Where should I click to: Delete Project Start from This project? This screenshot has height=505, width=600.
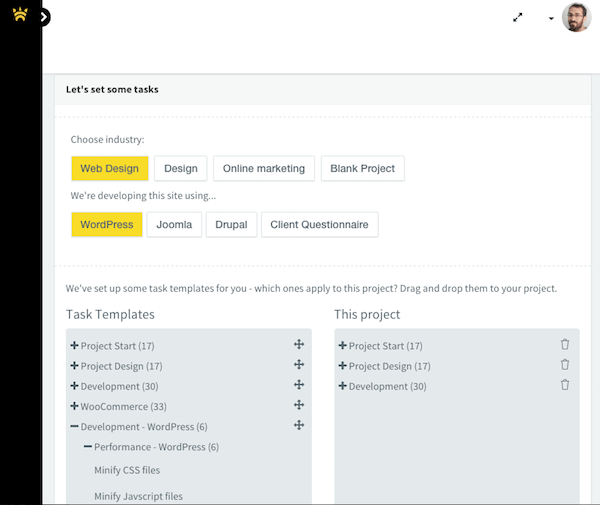(565, 344)
